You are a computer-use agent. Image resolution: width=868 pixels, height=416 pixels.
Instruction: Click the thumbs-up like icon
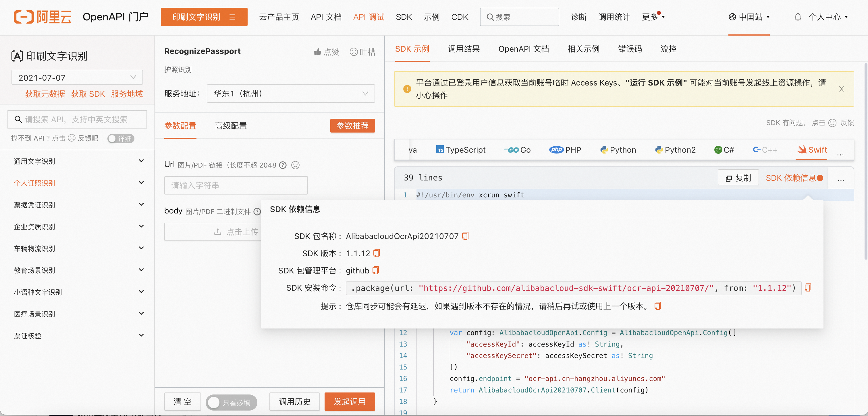coord(317,52)
